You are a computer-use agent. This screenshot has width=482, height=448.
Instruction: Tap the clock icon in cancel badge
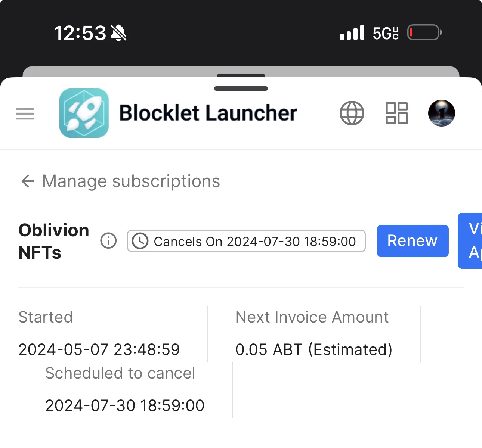coord(140,241)
